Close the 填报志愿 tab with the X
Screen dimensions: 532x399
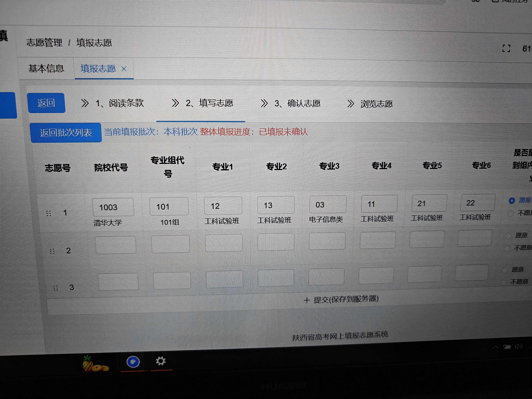pos(124,69)
